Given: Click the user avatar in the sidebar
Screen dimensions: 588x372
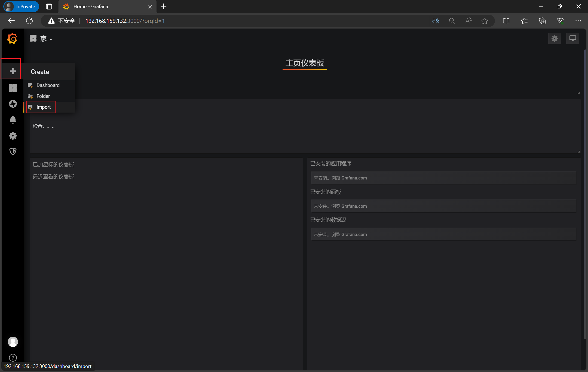Looking at the screenshot, I should pos(13,342).
